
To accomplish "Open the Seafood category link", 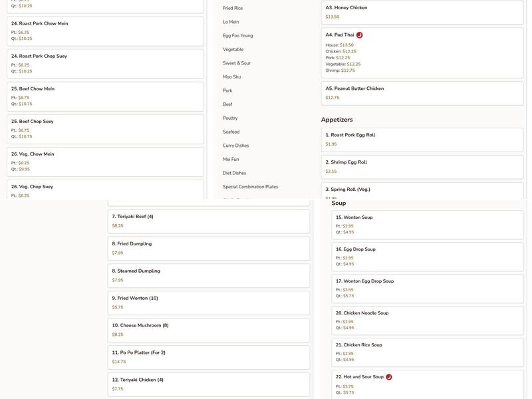I will coord(231,132).
